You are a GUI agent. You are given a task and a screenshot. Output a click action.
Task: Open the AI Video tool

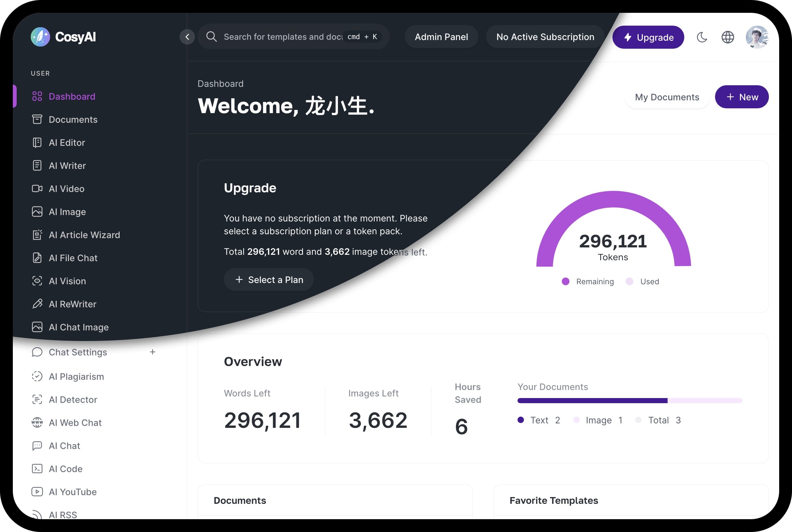click(66, 188)
